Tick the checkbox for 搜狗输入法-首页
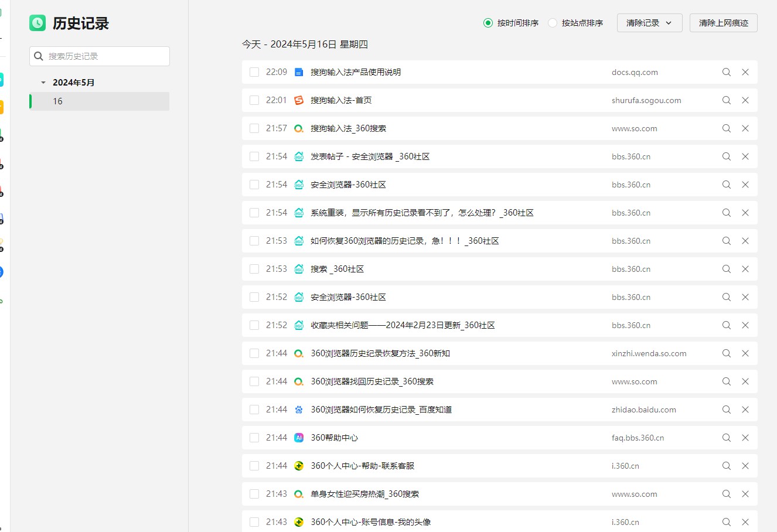Image resolution: width=777 pixels, height=532 pixels. [x=254, y=100]
